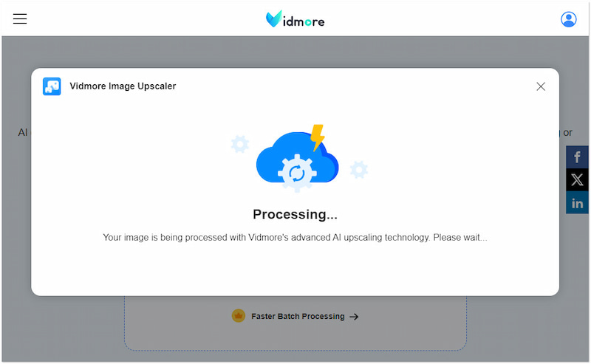Click the yellow lightning bolt icon
Screen dimensions: 591x364
318,137
